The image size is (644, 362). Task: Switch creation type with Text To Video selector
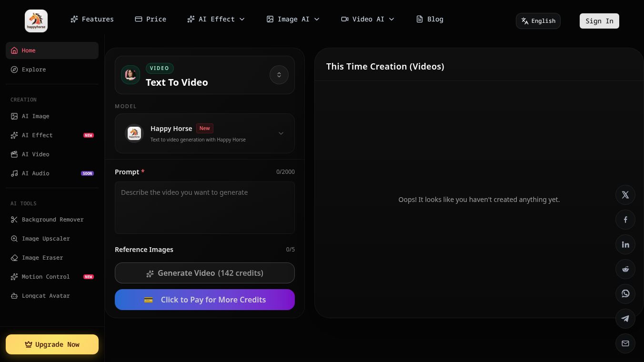[279, 75]
